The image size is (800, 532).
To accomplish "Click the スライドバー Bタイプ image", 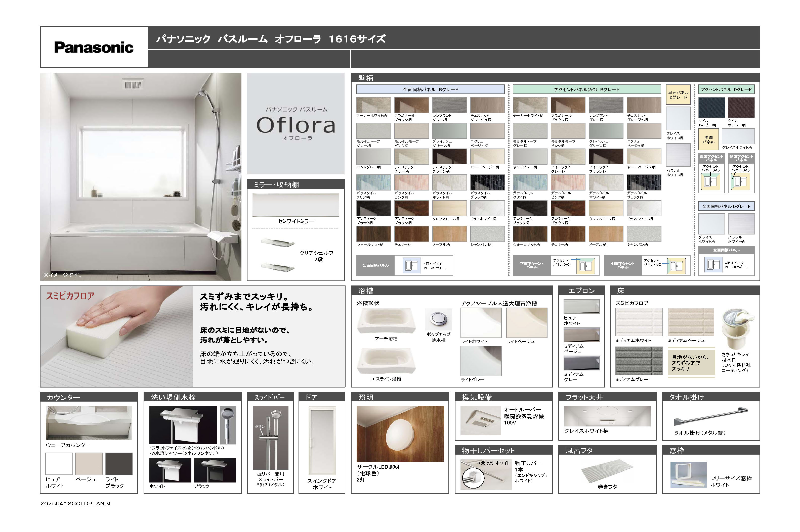I will pos(271,438).
